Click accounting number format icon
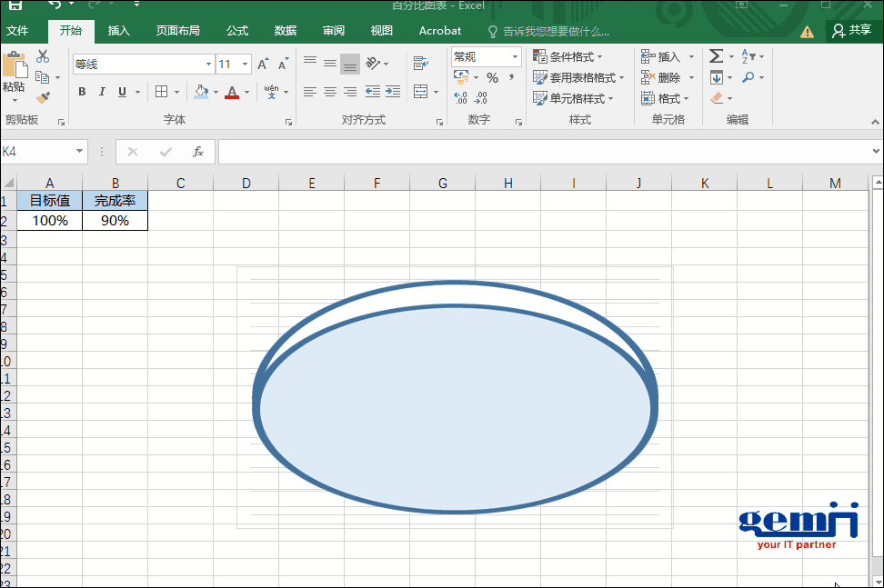The height and width of the screenshot is (588, 884). (x=460, y=77)
